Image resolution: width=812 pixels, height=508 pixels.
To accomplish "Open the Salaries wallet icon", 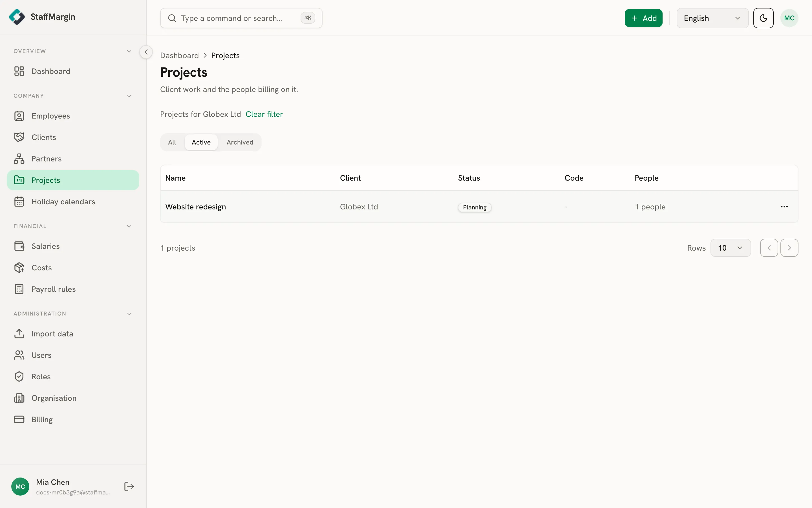I will coord(19,246).
